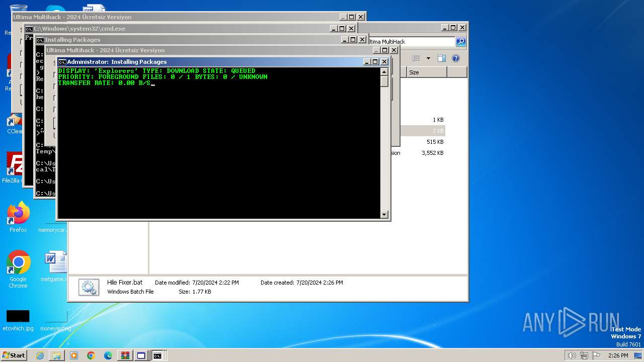Image resolution: width=644 pixels, height=362 pixels.
Task: Switch to the cmd taskbar item
Action: (158, 355)
